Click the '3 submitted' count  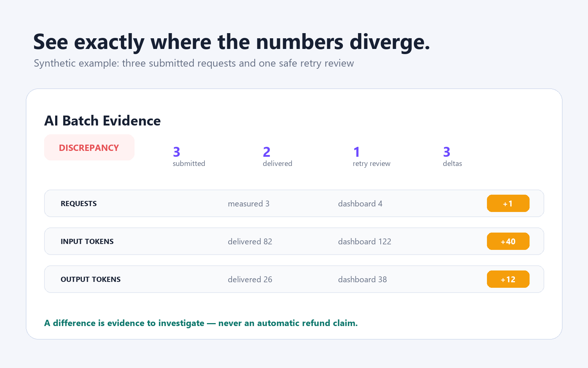click(189, 157)
